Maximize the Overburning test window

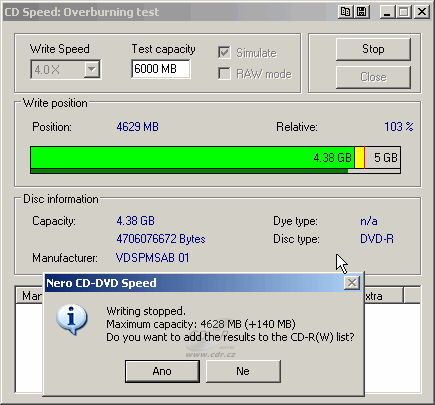coord(404,12)
